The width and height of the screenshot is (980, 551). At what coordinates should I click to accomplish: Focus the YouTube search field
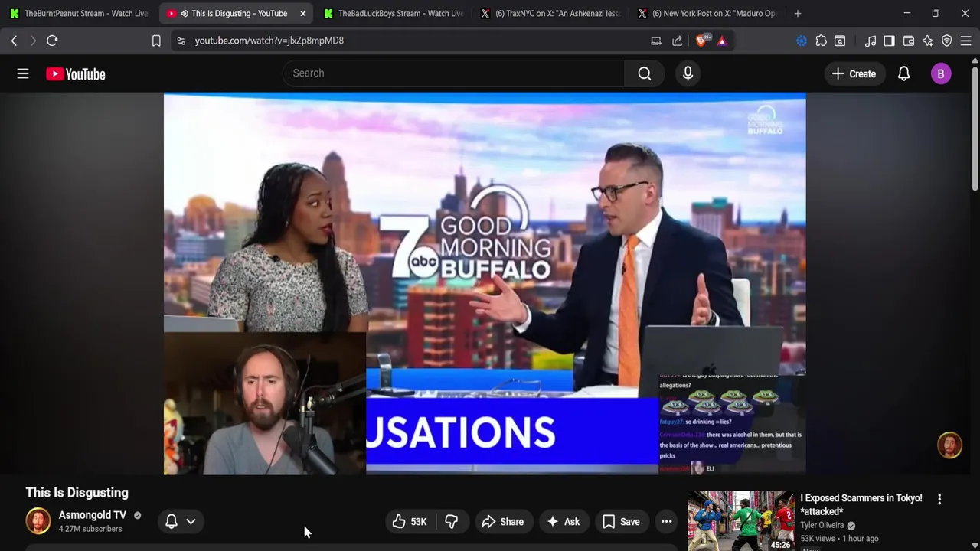coord(453,73)
